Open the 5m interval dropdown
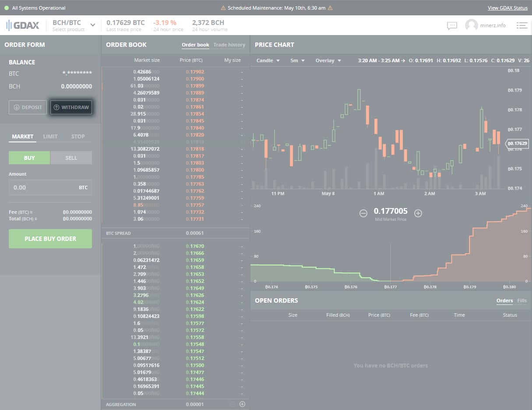Image resolution: width=532 pixels, height=410 pixels. (x=297, y=60)
